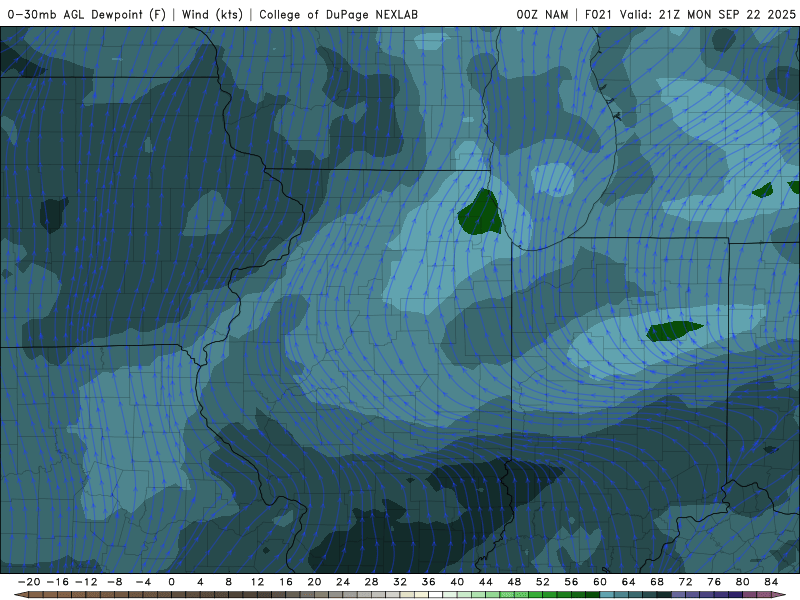Image resolution: width=800 pixels, height=600 pixels.
Task: Click the 28 value on the legend
Action: [371, 582]
